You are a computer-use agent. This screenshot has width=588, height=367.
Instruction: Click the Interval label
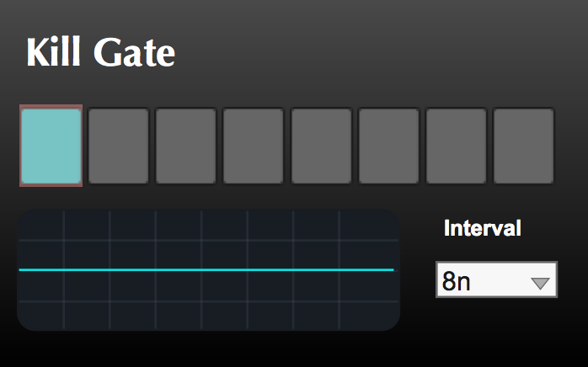click(x=482, y=227)
